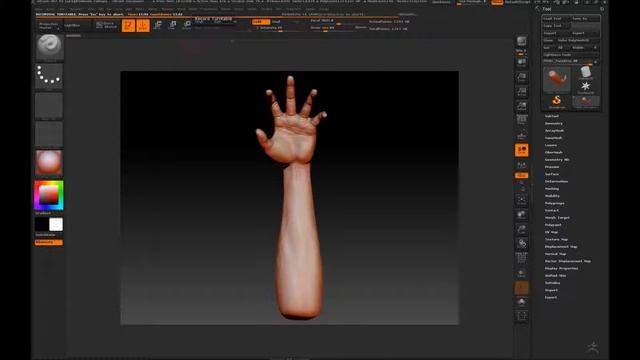Expand the Morph Target subpalette
Viewport: 640px width, 360px height.
coord(557,218)
